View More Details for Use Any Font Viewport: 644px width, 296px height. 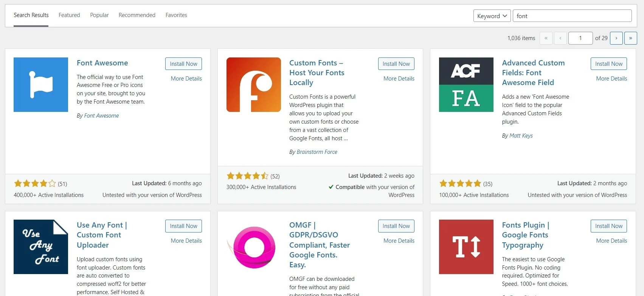186,241
